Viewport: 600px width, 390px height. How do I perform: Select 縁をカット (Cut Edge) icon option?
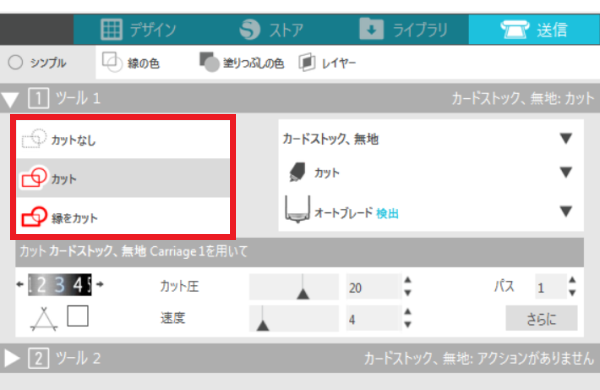34,217
